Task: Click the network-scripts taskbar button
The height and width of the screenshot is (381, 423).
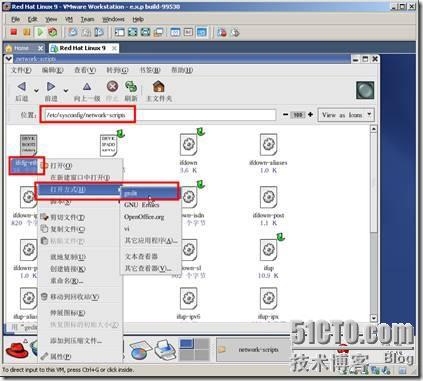Action: 253,349
